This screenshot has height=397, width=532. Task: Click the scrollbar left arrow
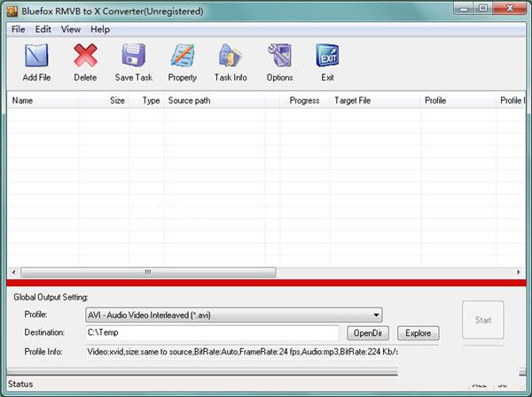point(13,272)
